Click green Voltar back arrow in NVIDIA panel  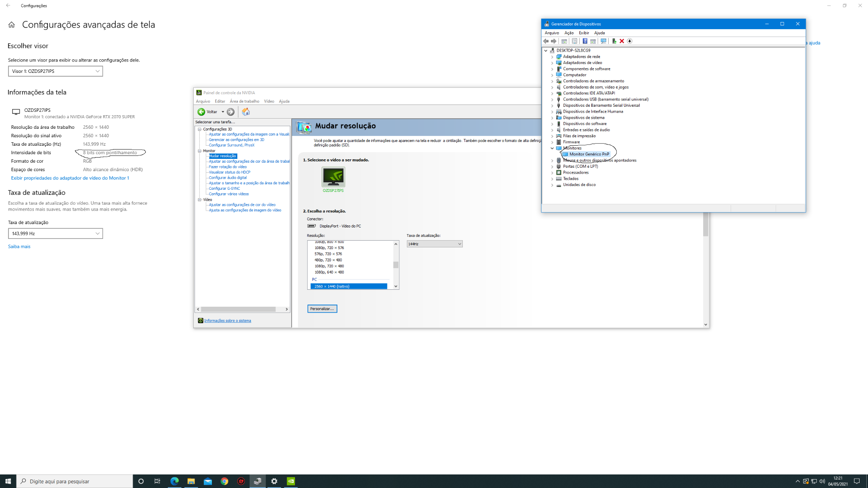(x=201, y=112)
